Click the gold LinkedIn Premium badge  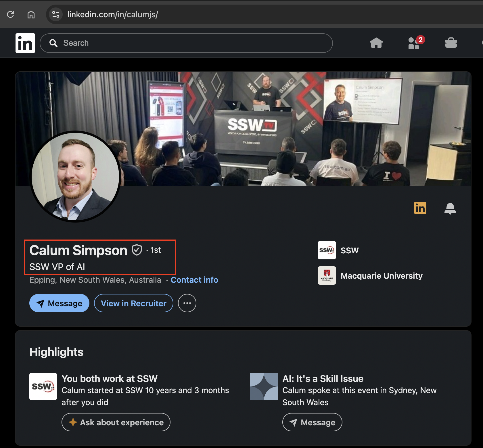[x=420, y=208]
